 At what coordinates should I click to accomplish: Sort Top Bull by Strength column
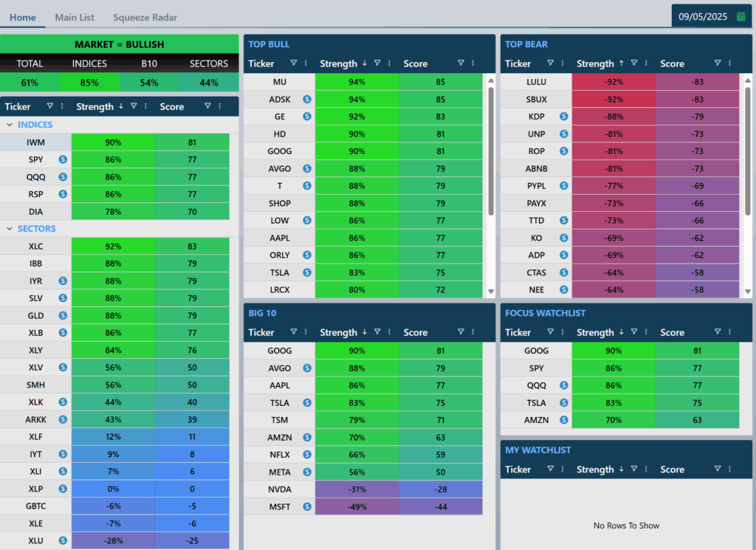[x=338, y=63]
